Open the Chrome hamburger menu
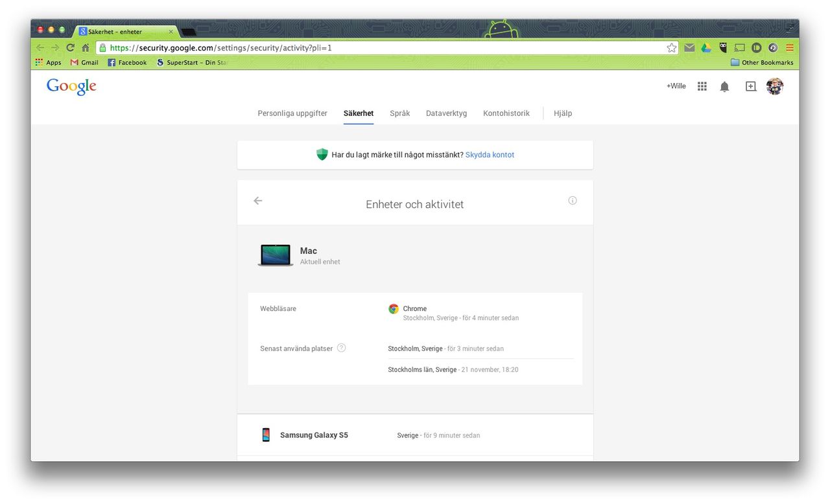Viewport: 830px width, 504px height. pos(790,48)
